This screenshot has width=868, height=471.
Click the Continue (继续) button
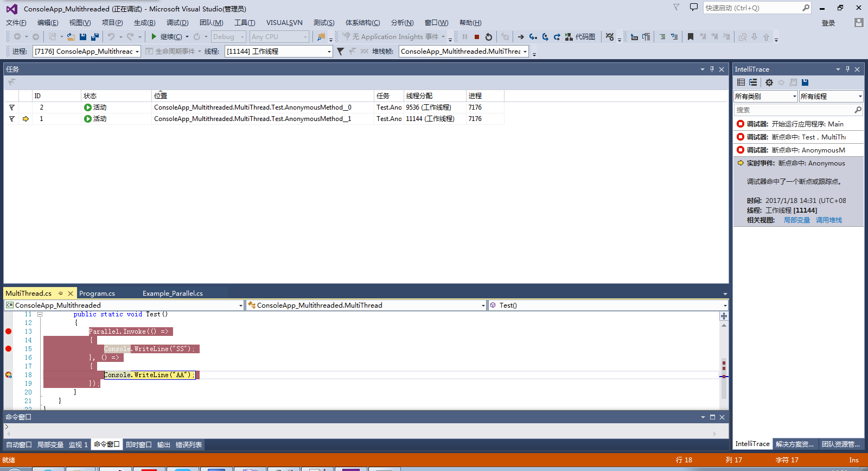167,37
